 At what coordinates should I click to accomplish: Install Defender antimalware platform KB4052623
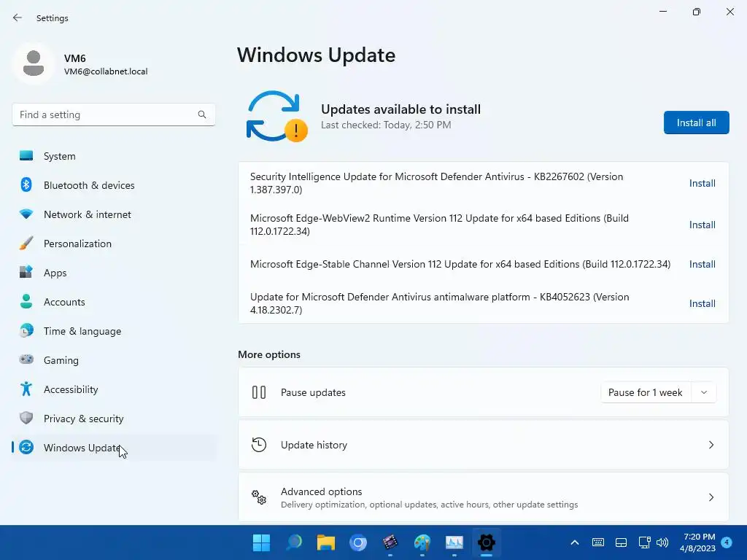point(703,303)
